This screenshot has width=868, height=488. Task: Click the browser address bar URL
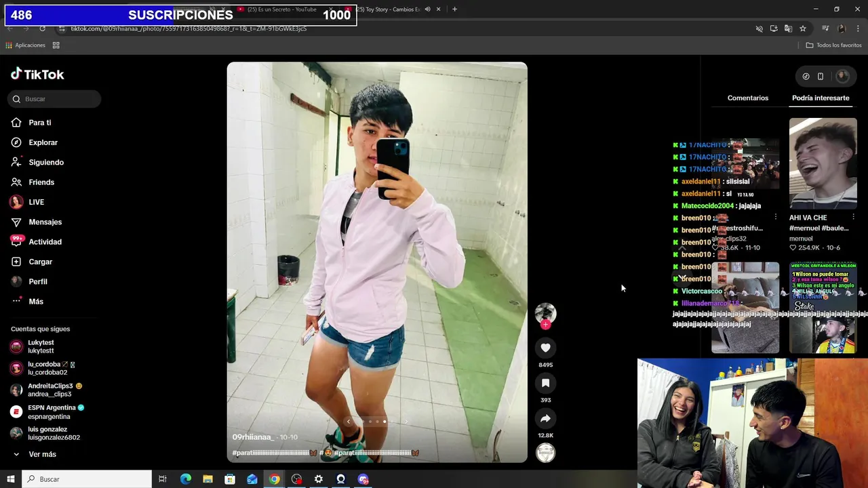click(189, 28)
